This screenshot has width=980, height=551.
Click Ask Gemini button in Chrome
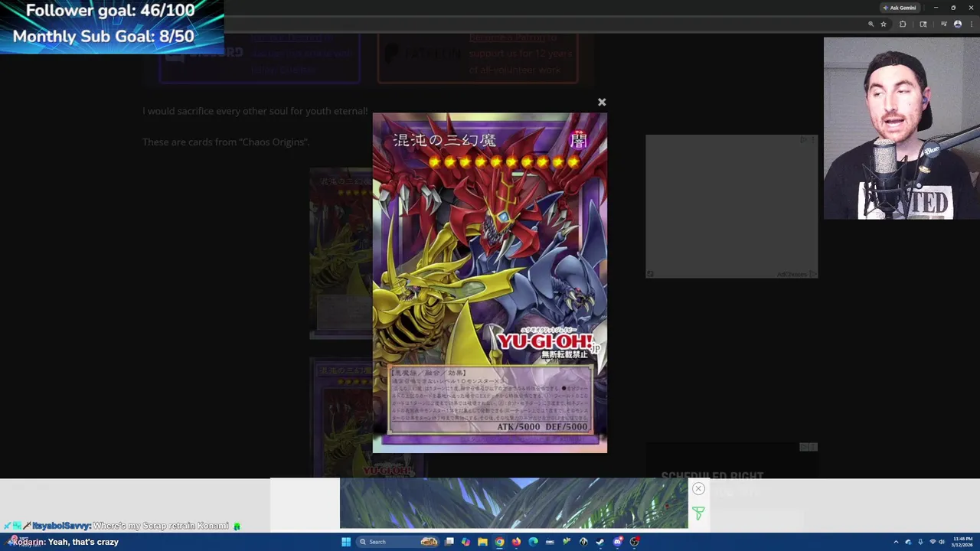pyautogui.click(x=899, y=8)
